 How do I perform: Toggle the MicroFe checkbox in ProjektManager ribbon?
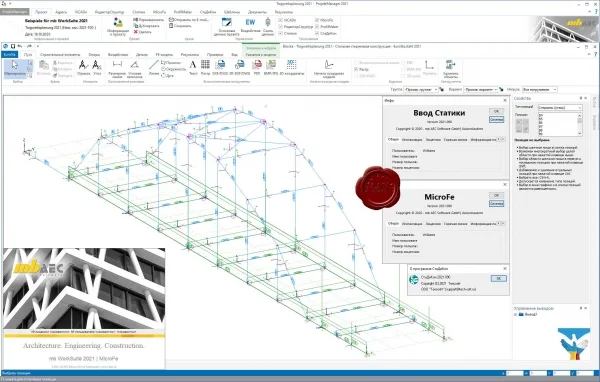pos(317,20)
